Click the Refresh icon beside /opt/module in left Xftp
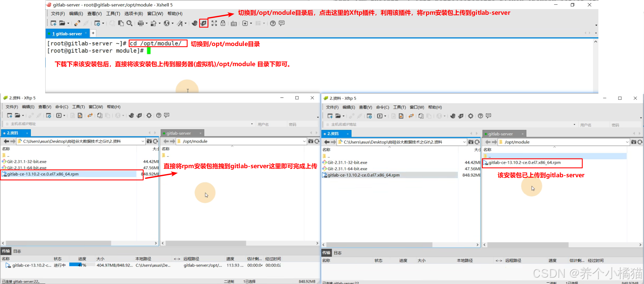 pos(317,141)
